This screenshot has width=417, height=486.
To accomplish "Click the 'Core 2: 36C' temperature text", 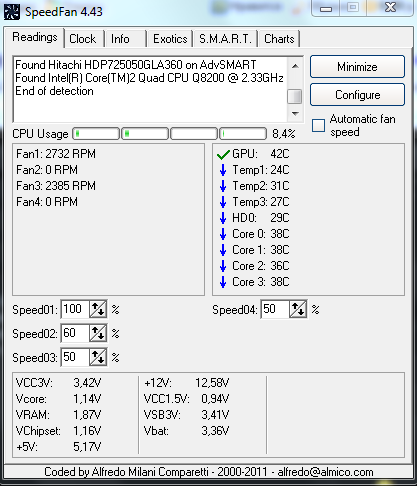I will click(261, 266).
